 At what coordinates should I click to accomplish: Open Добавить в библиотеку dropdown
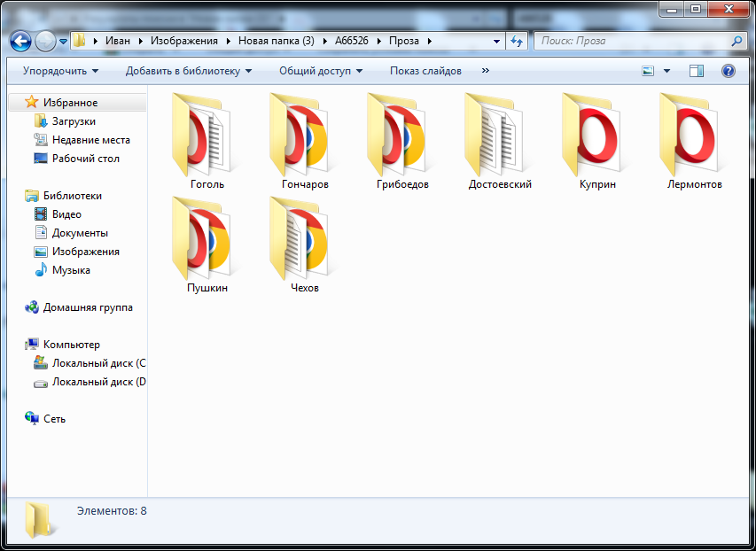point(189,71)
